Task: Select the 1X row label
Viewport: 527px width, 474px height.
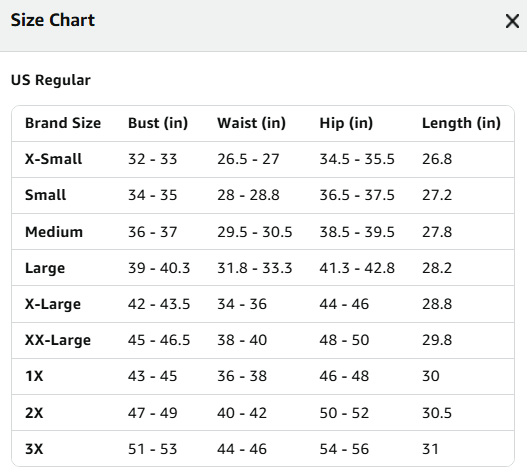Action: [x=34, y=376]
